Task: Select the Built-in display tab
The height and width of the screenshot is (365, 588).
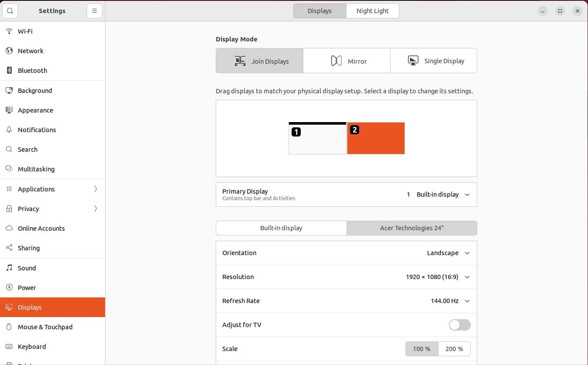Action: pos(281,228)
